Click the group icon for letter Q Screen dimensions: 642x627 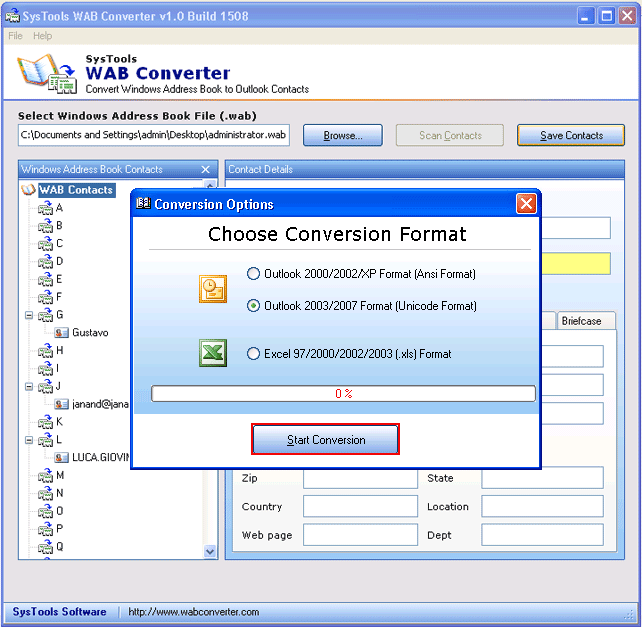45,547
